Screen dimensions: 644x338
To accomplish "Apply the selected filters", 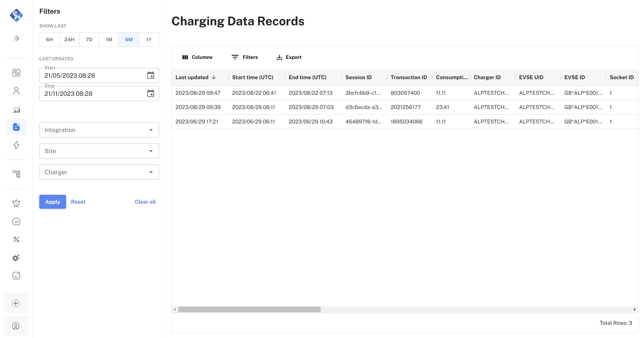I will click(x=53, y=202).
